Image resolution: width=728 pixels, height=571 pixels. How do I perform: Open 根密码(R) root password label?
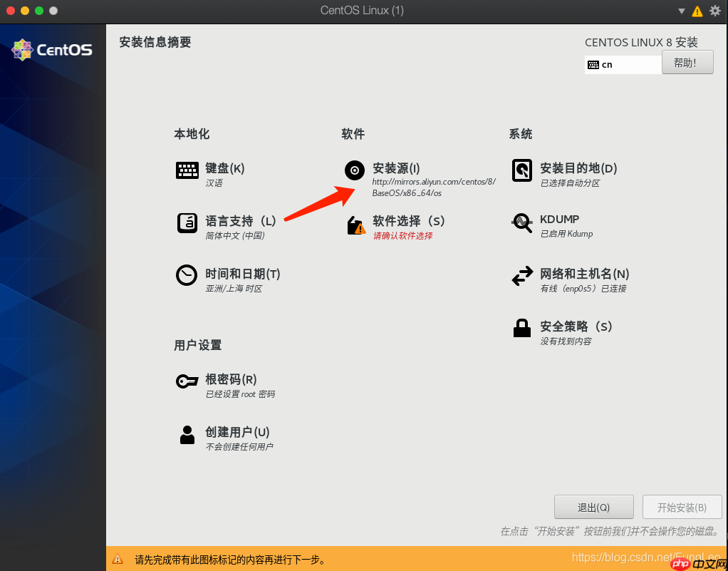pos(232,379)
